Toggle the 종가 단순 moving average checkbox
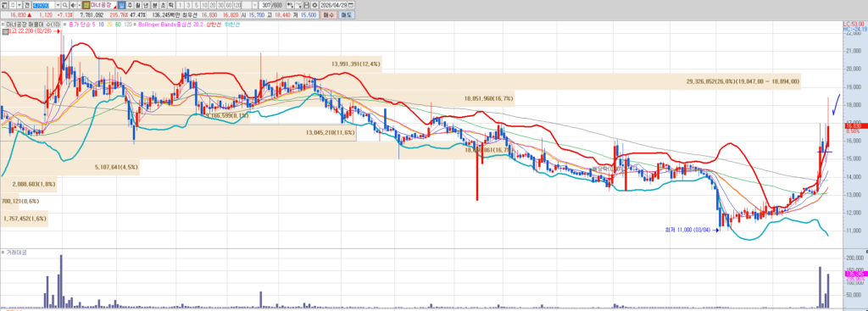Viewport: 868px width, 311px height. tap(64, 25)
